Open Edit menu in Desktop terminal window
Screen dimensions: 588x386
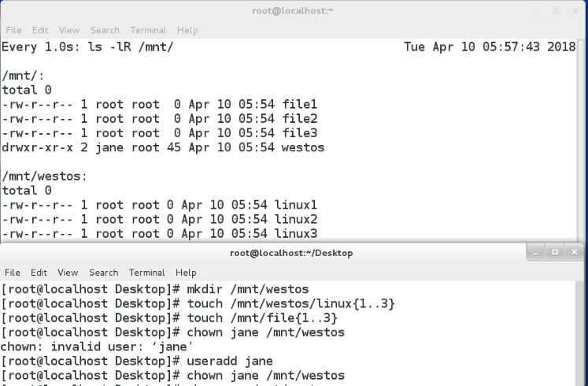[39, 273]
